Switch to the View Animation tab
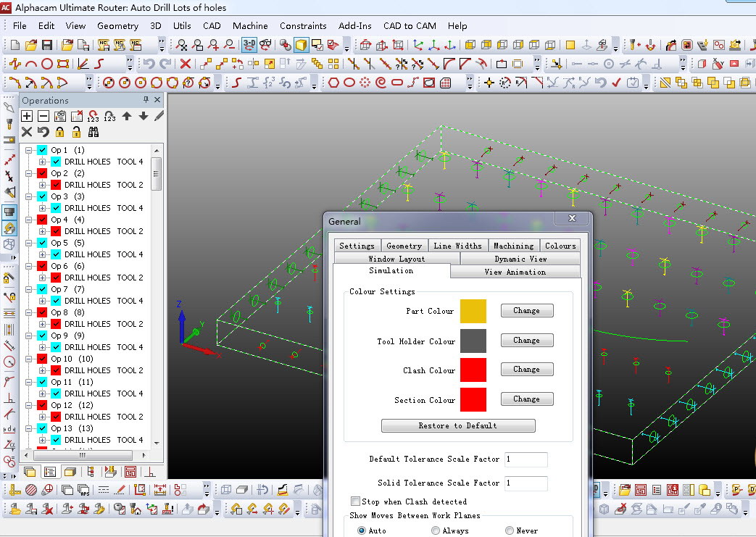Screen dimensions: 756x537 tap(515, 272)
